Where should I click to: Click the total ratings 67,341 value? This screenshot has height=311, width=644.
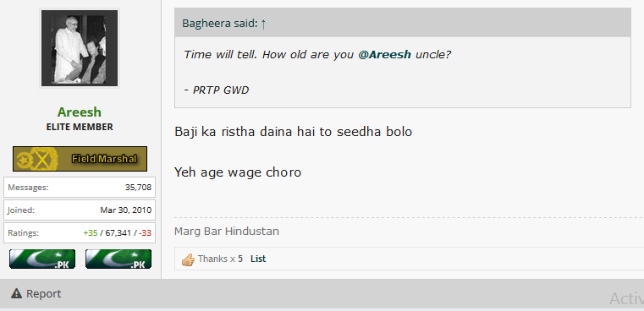118,233
